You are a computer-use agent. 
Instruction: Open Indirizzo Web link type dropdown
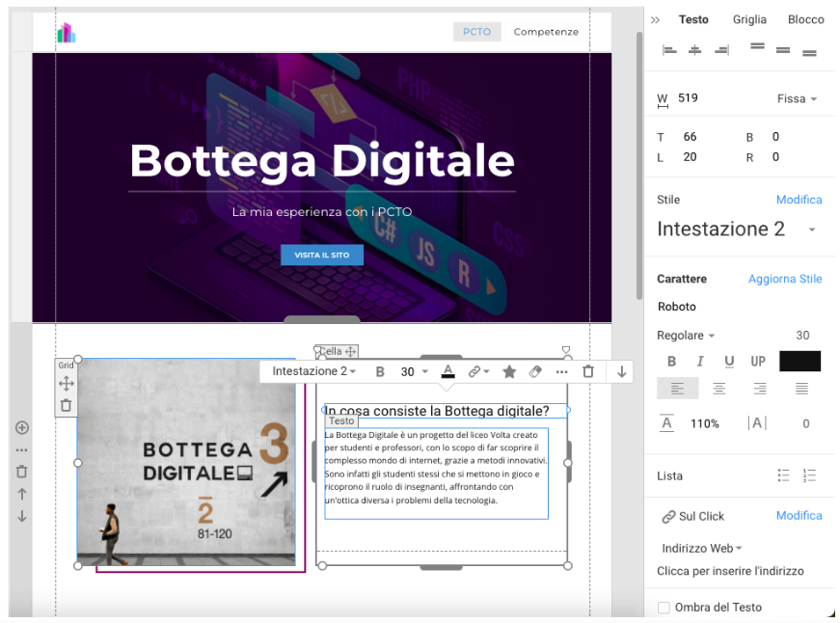click(x=702, y=548)
